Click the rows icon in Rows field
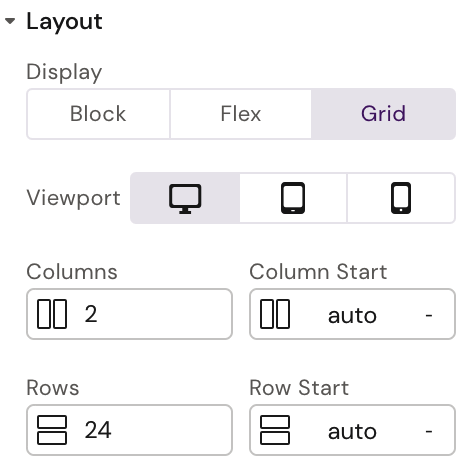Screen dimensions: 470x466 [x=52, y=430]
